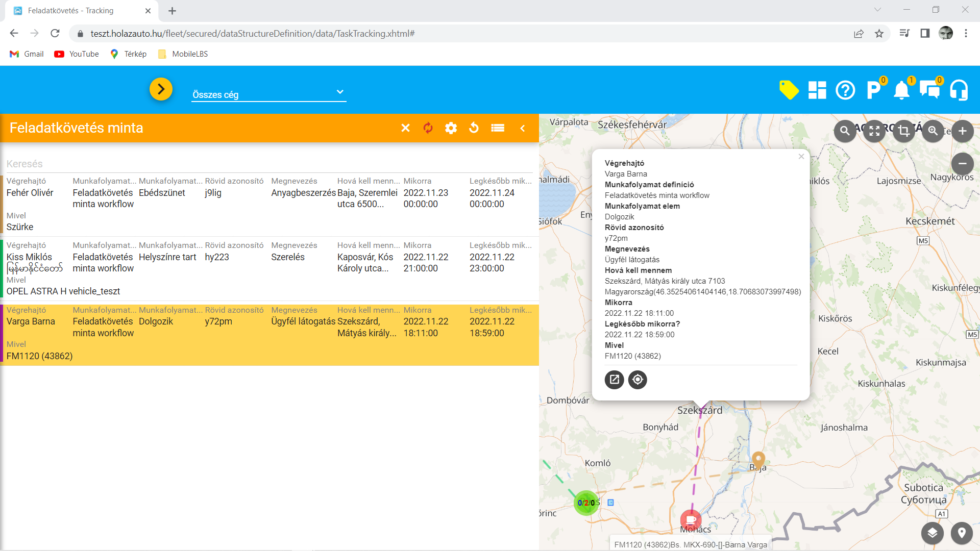Collapse the Feladatkövetés panel with left chevron
The image size is (980, 551).
(523, 128)
